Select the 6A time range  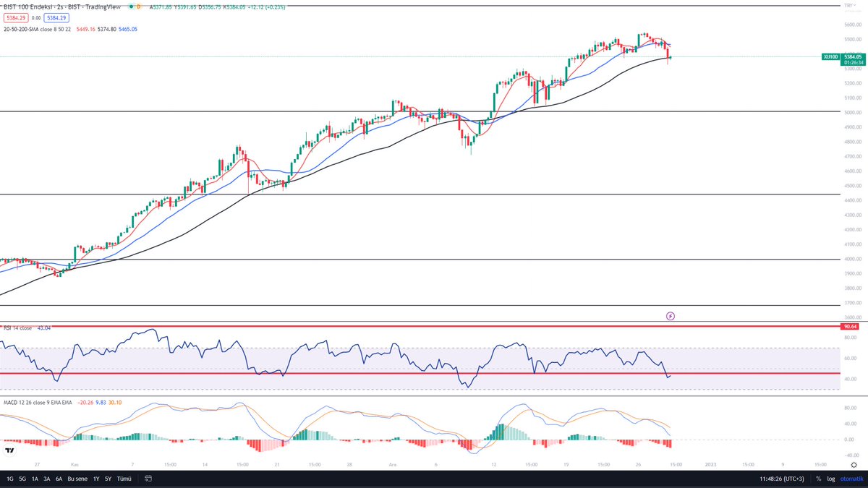coord(59,479)
